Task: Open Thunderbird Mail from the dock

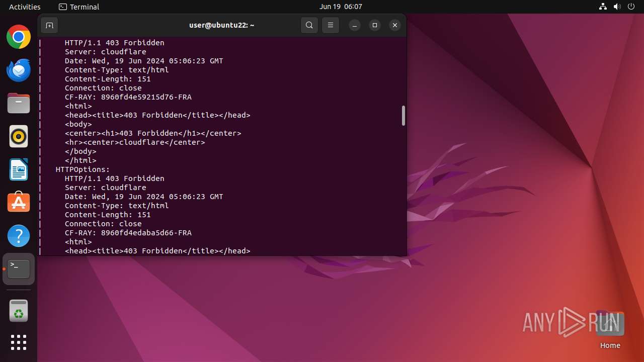Action: (19, 70)
